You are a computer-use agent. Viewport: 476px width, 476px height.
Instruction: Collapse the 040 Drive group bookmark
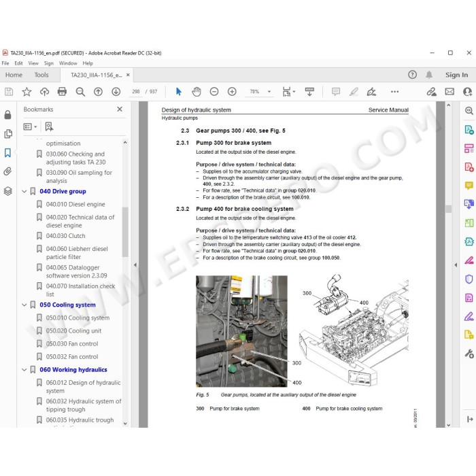point(24,191)
